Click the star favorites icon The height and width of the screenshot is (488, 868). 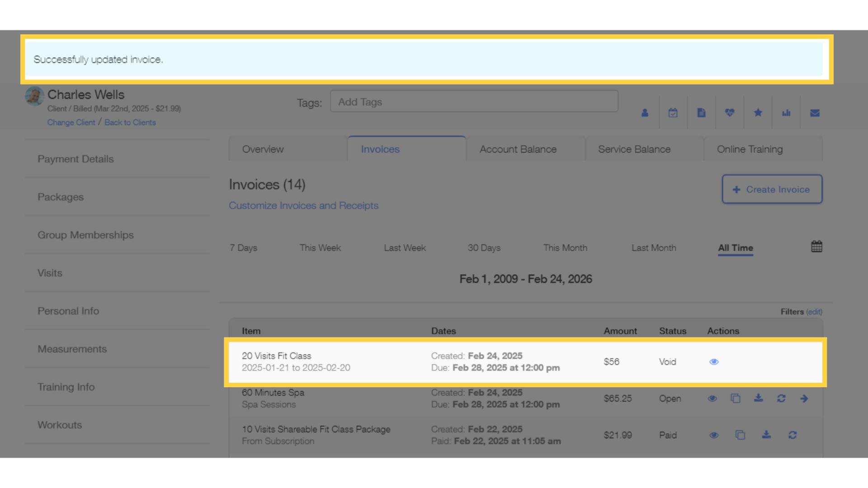click(x=758, y=113)
